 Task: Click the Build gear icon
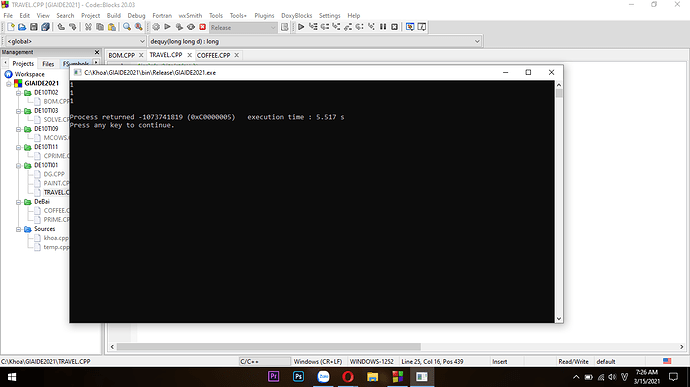tap(156, 27)
